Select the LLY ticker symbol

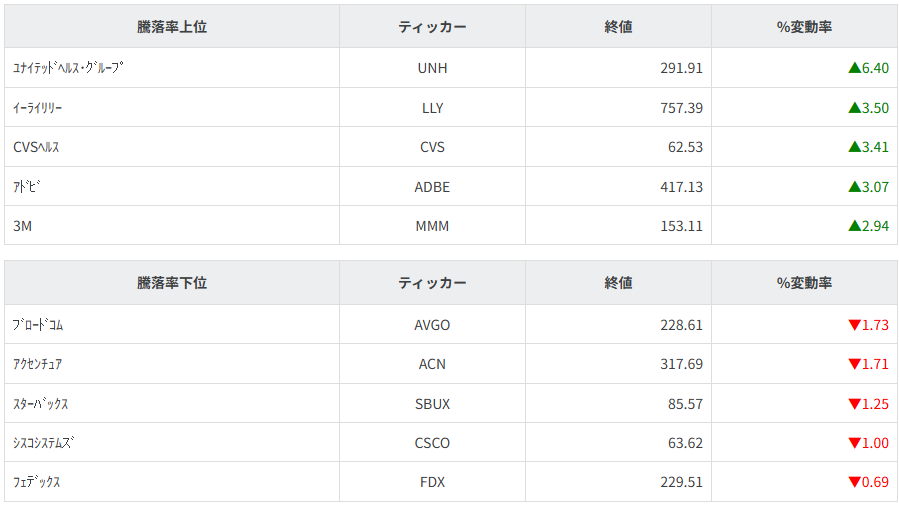pyautogui.click(x=432, y=108)
